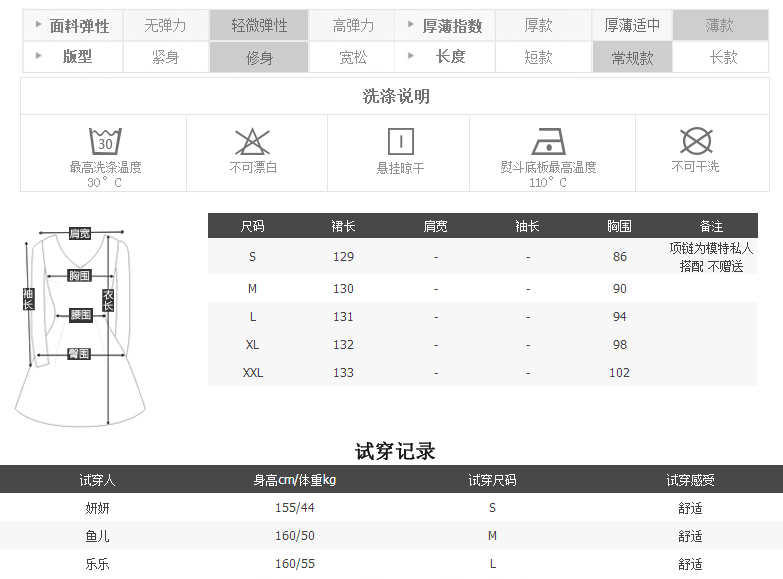Click the 30°C wash temperature icon
Screen dimensions: 783x579
tap(105, 141)
